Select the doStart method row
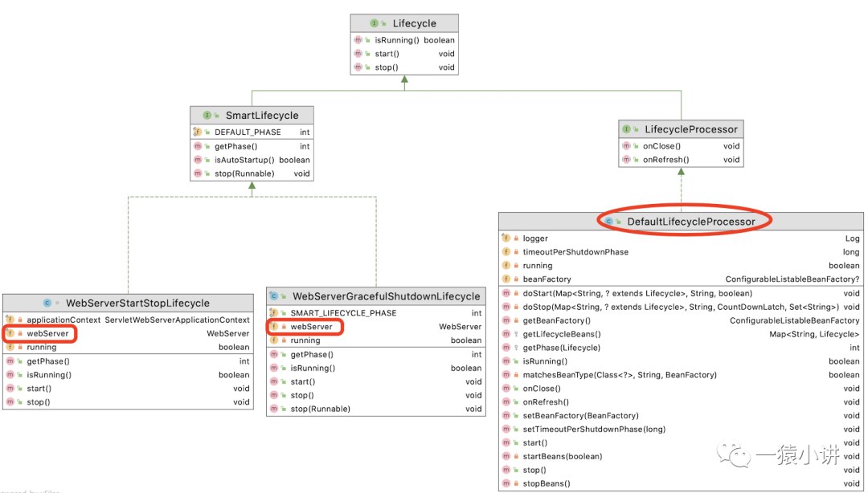Image resolution: width=868 pixels, height=493 pixels. [x=681, y=293]
